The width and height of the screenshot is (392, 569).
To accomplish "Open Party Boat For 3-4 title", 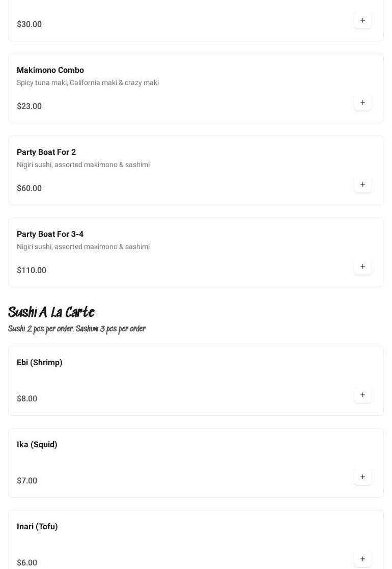I will (x=50, y=234).
